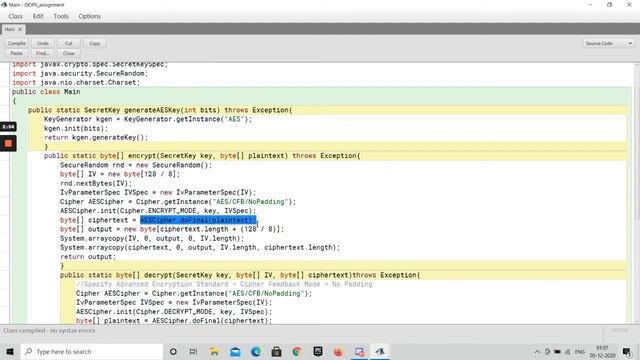Click the 'Specify Advanced Encryption Standard' comment

pyautogui.click(x=224, y=284)
